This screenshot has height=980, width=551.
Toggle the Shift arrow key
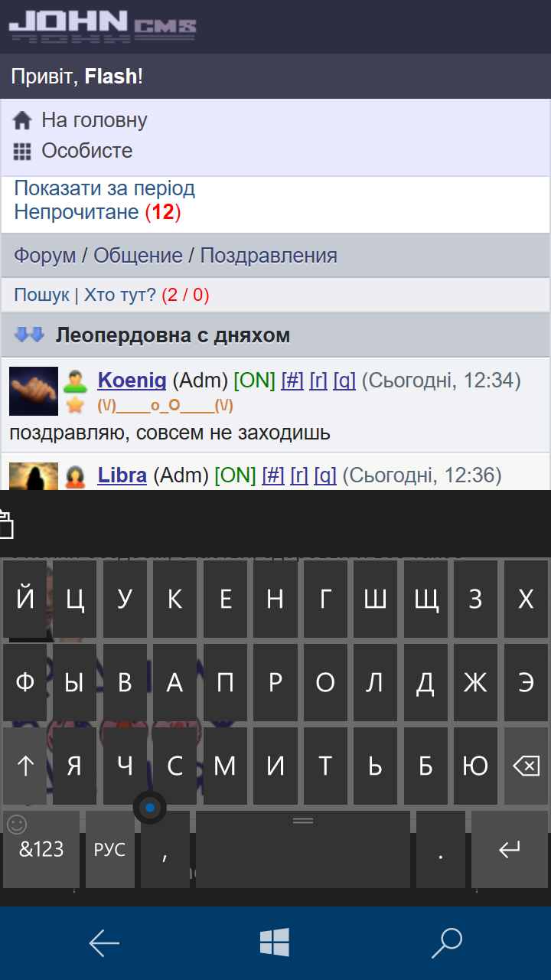pyautogui.click(x=25, y=766)
